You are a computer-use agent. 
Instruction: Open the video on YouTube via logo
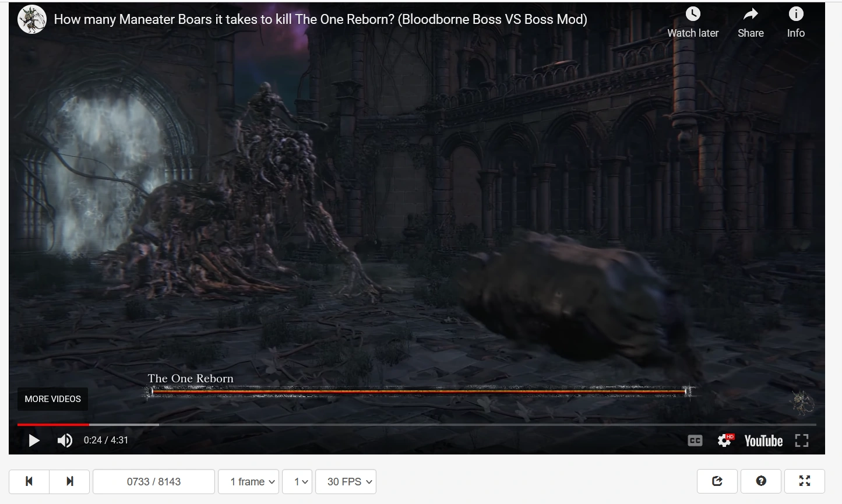763,441
